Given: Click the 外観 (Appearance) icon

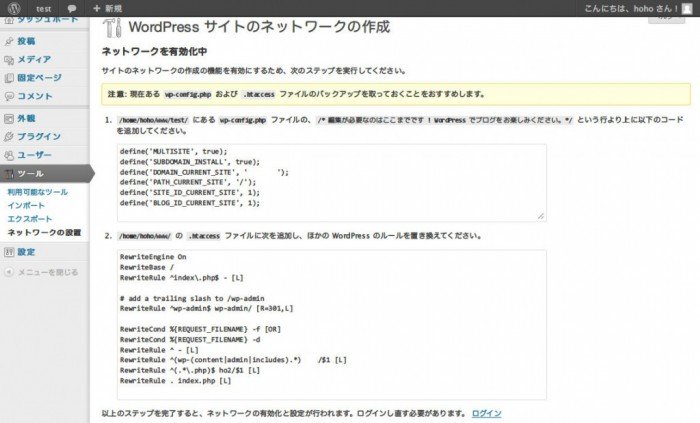Looking at the screenshot, I should (x=10, y=118).
